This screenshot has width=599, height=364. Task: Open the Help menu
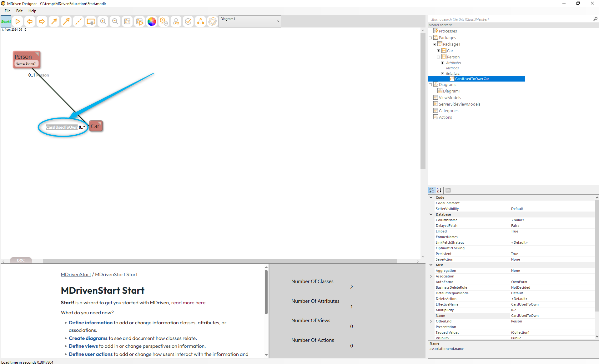click(32, 11)
